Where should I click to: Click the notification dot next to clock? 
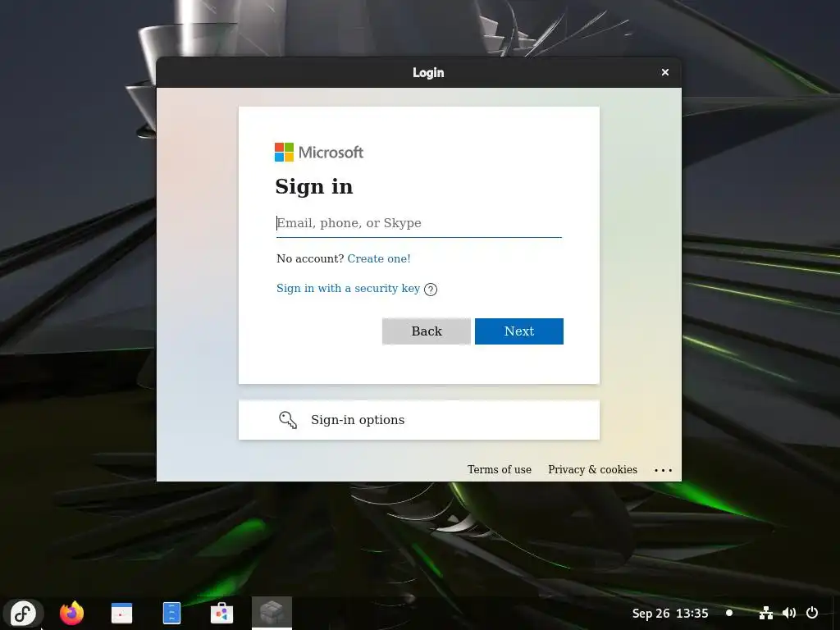coord(729,613)
